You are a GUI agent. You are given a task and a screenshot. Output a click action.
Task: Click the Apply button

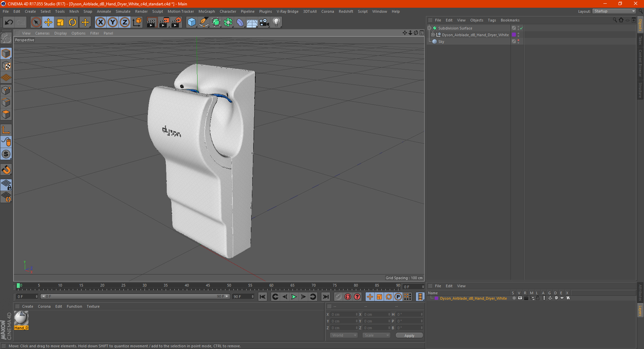(409, 336)
